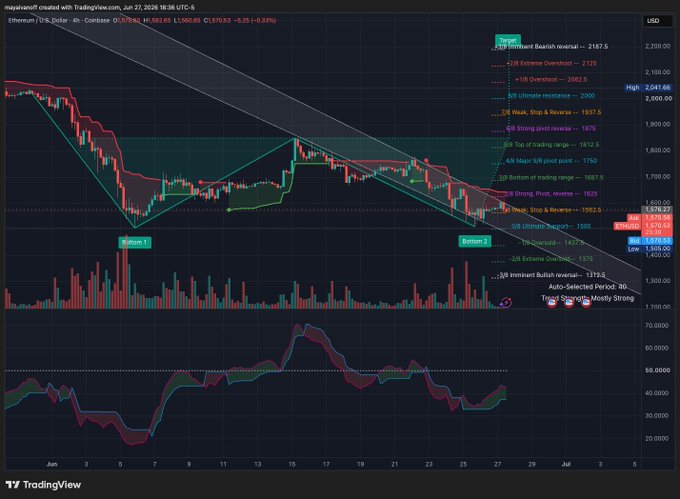Click the '5/8 Top of trading range -- 1812.5' level
680x499 pixels.
(552, 145)
